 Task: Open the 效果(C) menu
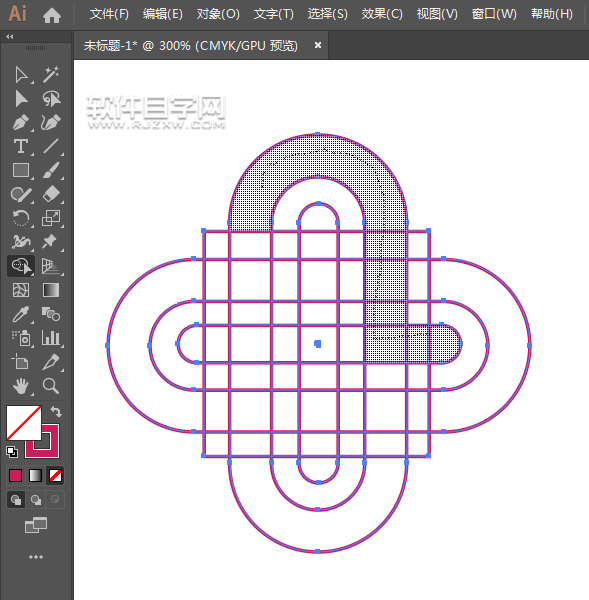point(382,14)
